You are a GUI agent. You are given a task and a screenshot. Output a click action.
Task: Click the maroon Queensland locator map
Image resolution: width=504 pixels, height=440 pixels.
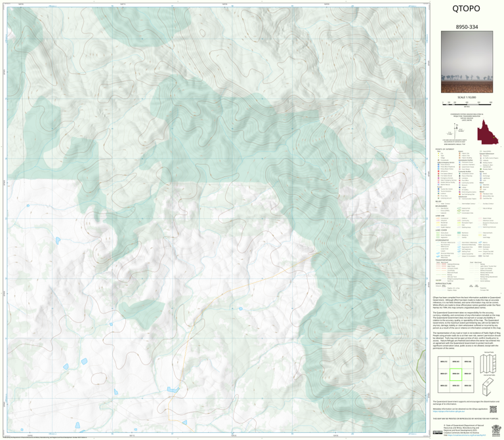click(x=488, y=132)
